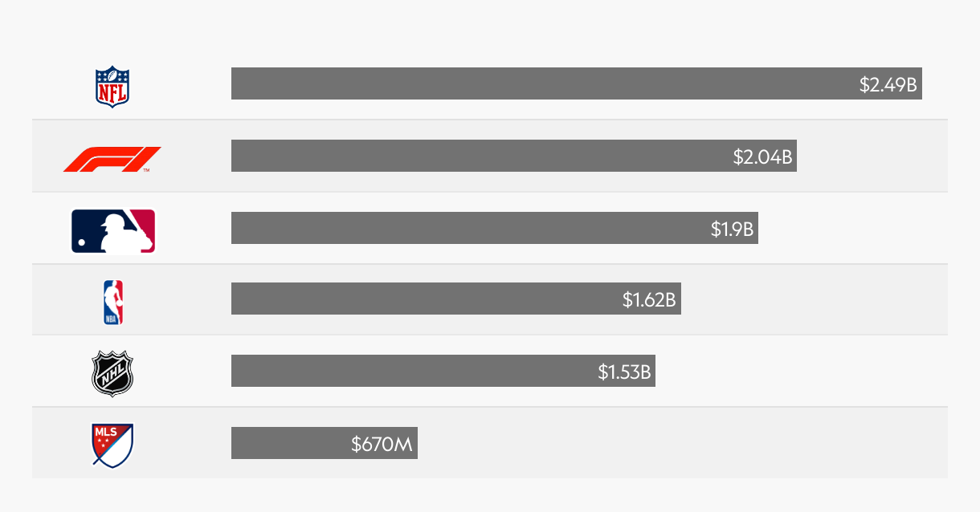
Task: Click the NFL gray bar
Action: [x=577, y=83]
